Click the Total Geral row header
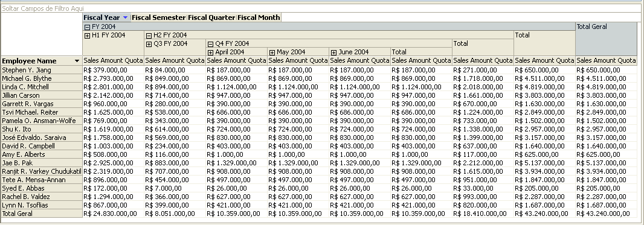This screenshot has height=225, width=644. point(42,214)
